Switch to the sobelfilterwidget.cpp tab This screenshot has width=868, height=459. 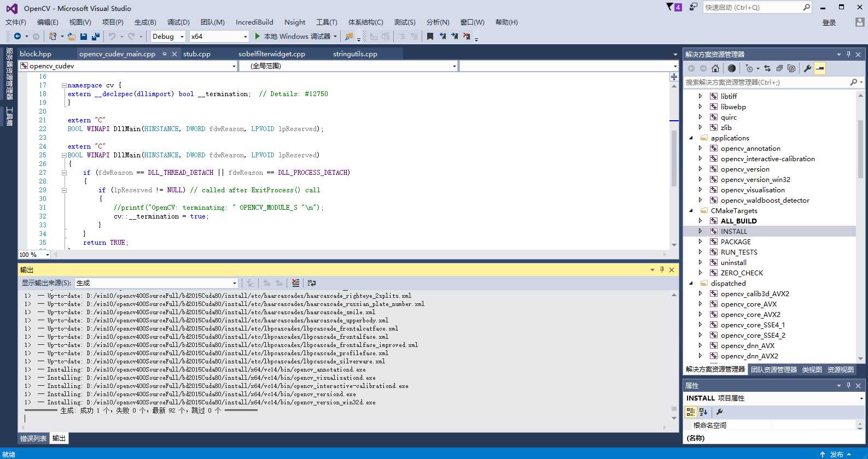[272, 54]
